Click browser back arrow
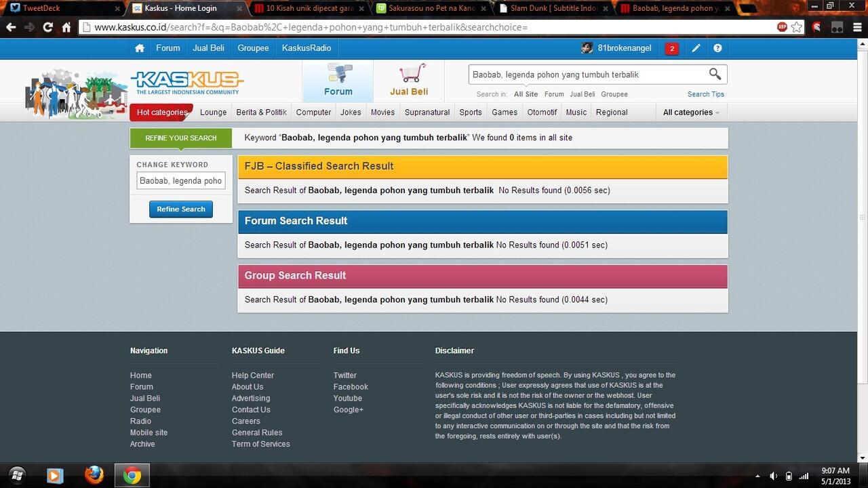 coord(11,27)
